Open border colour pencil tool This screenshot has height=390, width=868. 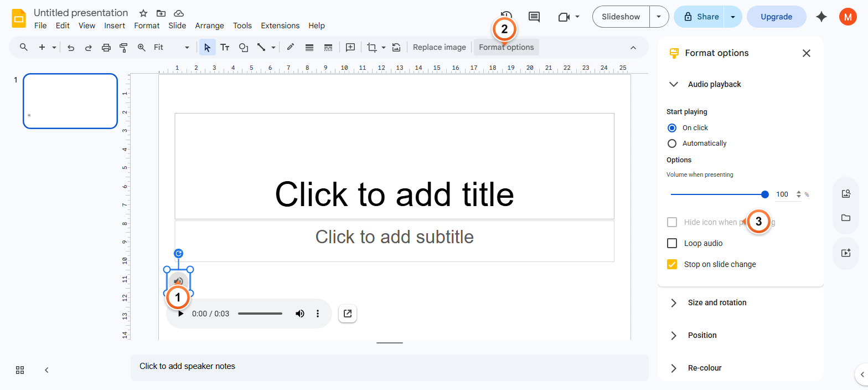(290, 48)
